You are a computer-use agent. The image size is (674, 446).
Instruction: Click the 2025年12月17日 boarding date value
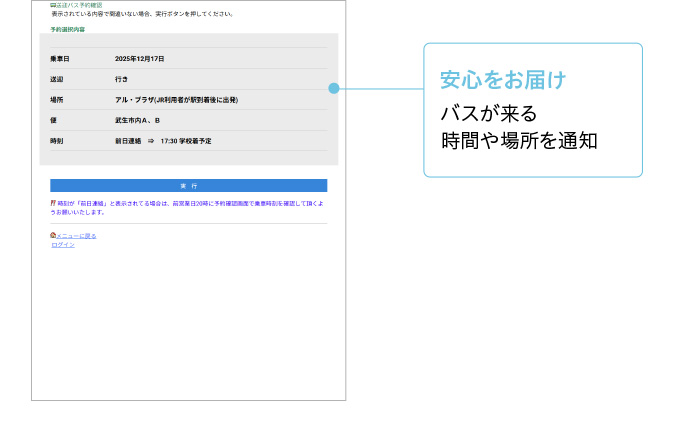pos(140,59)
